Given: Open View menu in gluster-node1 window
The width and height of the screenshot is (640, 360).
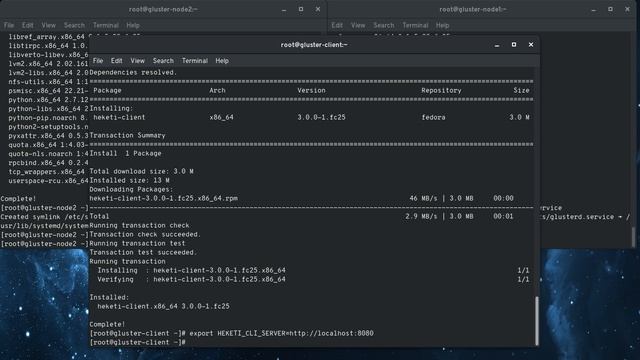Looking at the screenshot, I should click(x=358, y=25).
